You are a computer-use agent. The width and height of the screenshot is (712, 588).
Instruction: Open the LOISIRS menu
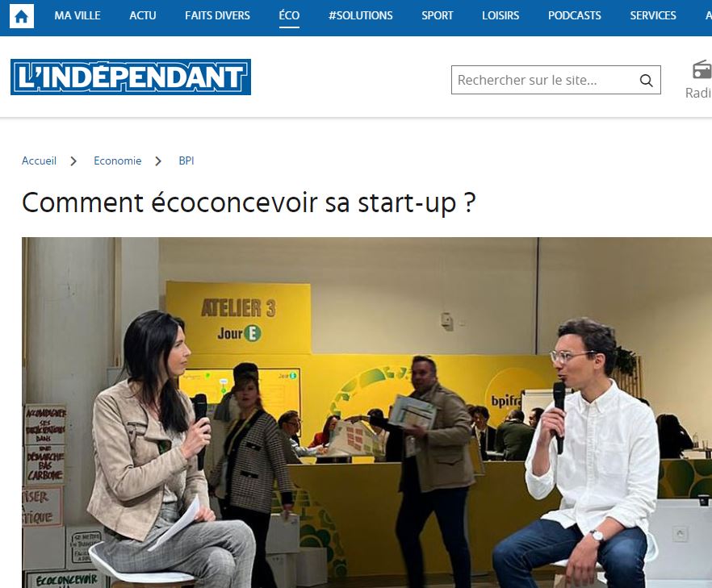coord(500,16)
